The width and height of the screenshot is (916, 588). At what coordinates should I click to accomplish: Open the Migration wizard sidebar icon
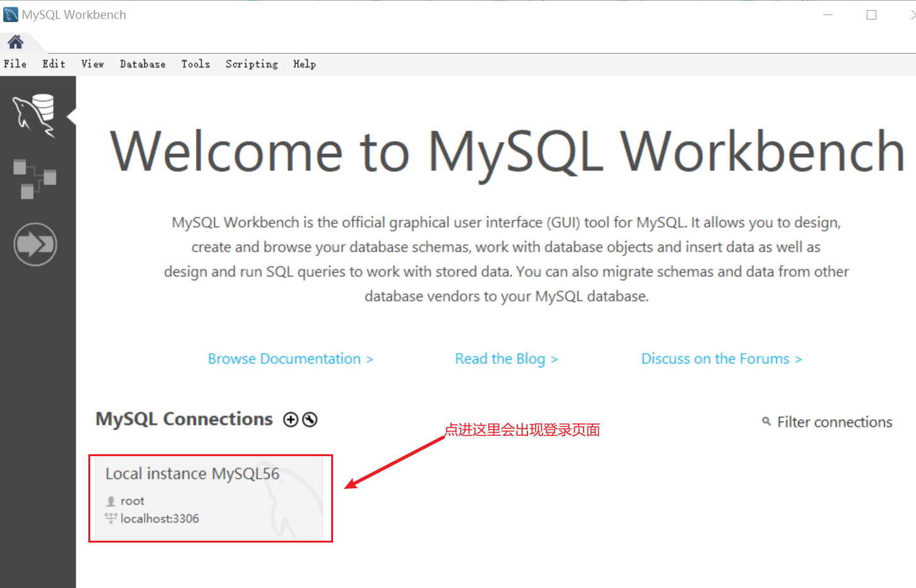tap(35, 244)
